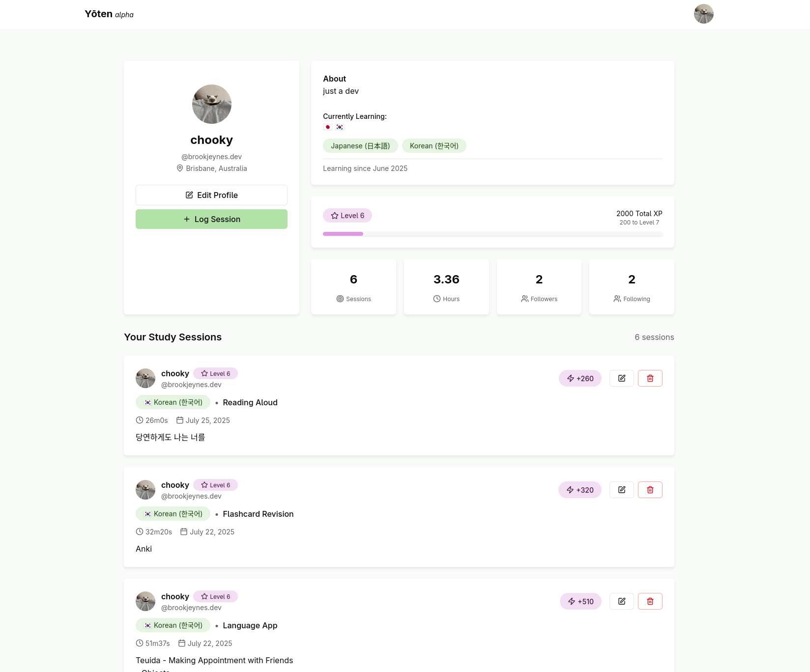
Task: Click the large chooky profile picture
Action: point(211,104)
